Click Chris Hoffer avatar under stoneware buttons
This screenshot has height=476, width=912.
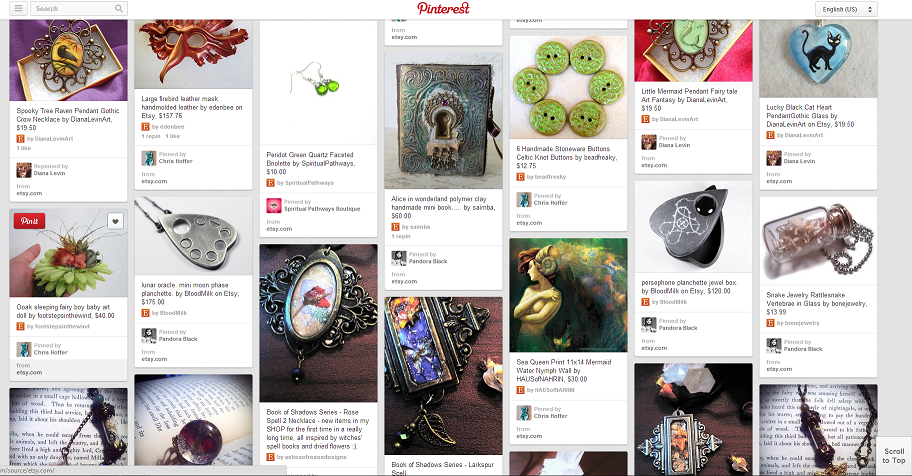523,200
